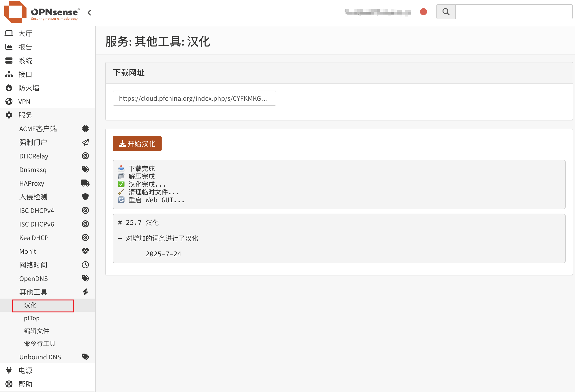
Task: Click the red status indicator dot
Action: [x=423, y=12]
